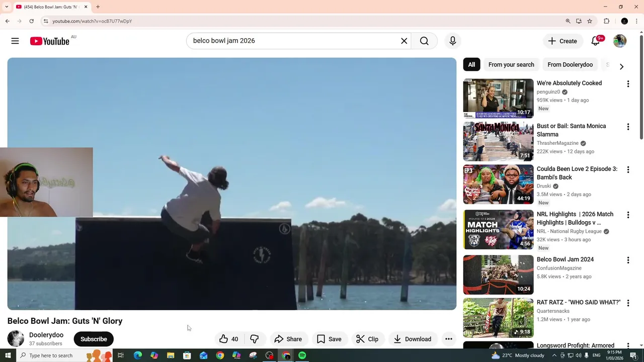Open Chrome extensions puzzle icon
The width and height of the screenshot is (644, 362).
607,21
